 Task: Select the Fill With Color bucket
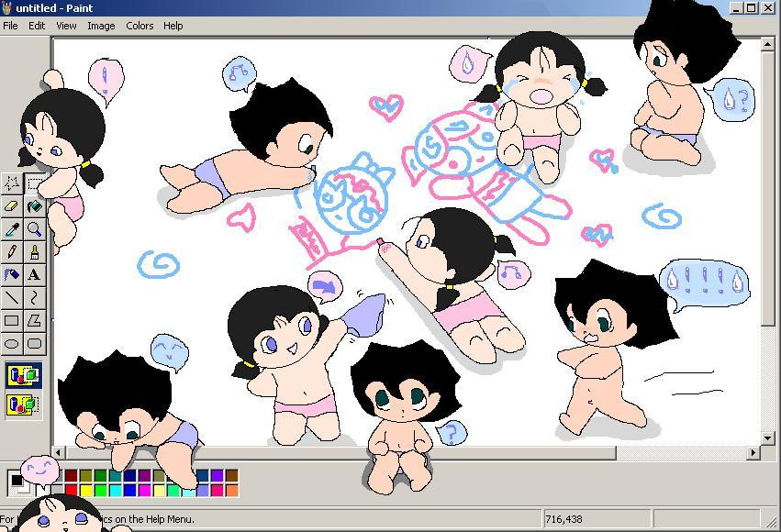(34, 206)
